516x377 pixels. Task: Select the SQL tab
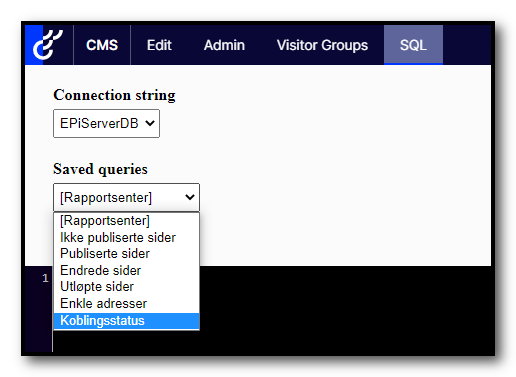(413, 45)
